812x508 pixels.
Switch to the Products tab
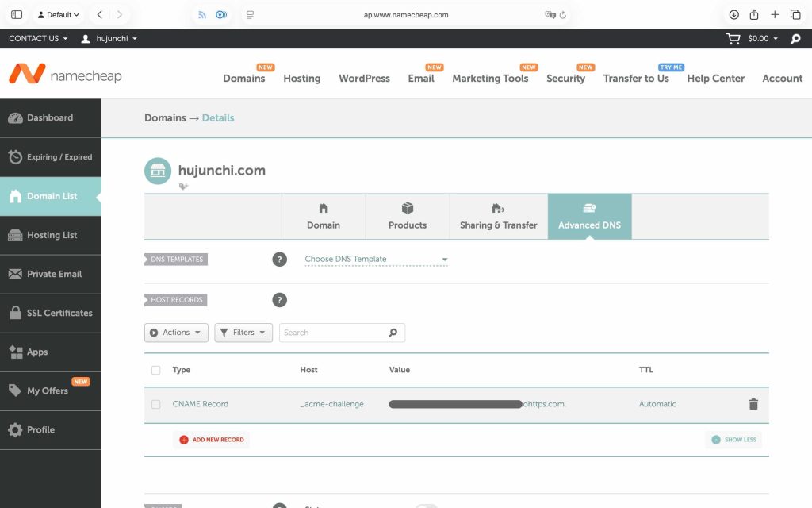[408, 216]
